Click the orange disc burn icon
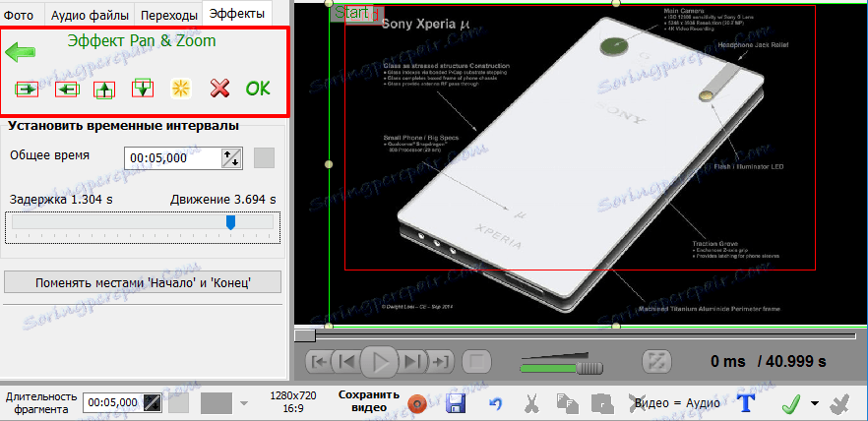This screenshot has height=421, width=868. 418,404
